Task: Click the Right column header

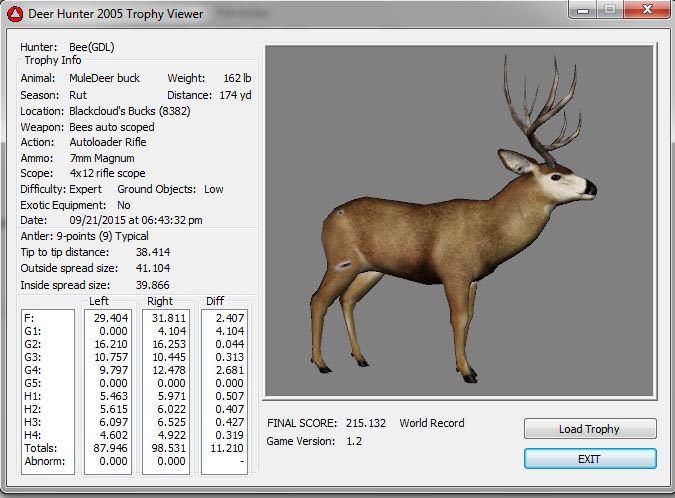Action: [x=160, y=301]
